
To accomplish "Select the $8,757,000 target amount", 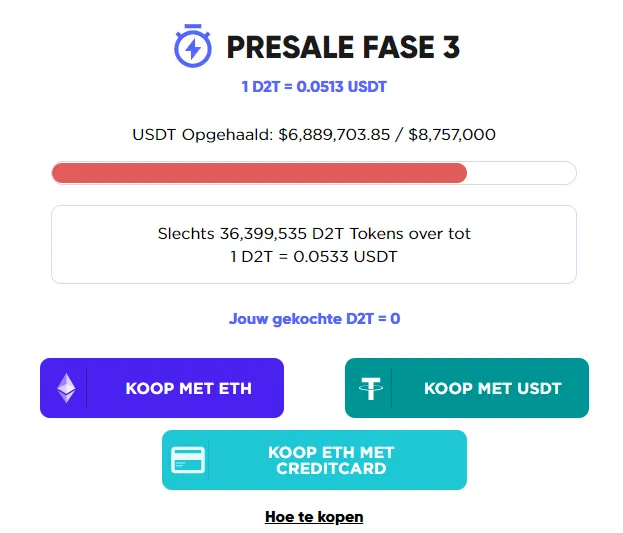I will pos(451,135).
